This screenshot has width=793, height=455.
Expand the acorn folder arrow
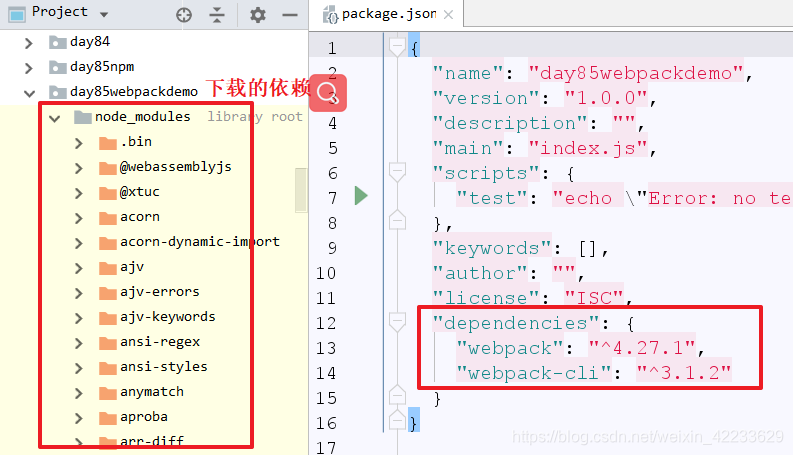point(78,218)
